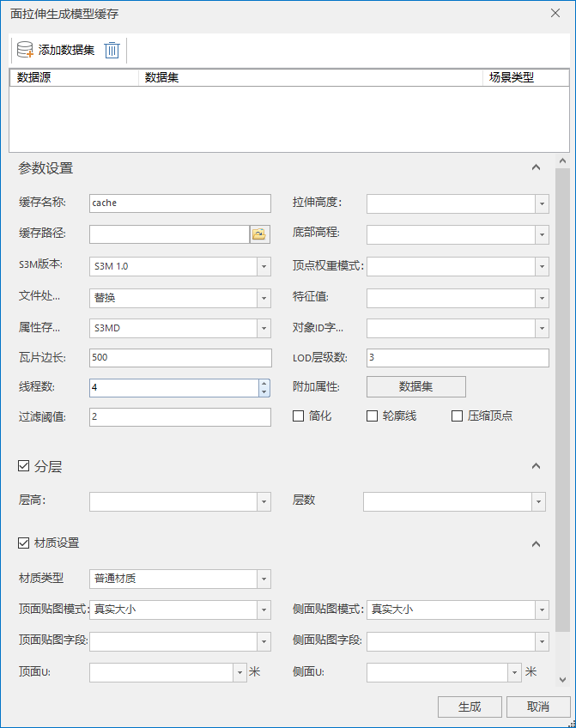Open the 缓存路径 folder browse icon
The width and height of the screenshot is (576, 728).
[259, 234]
